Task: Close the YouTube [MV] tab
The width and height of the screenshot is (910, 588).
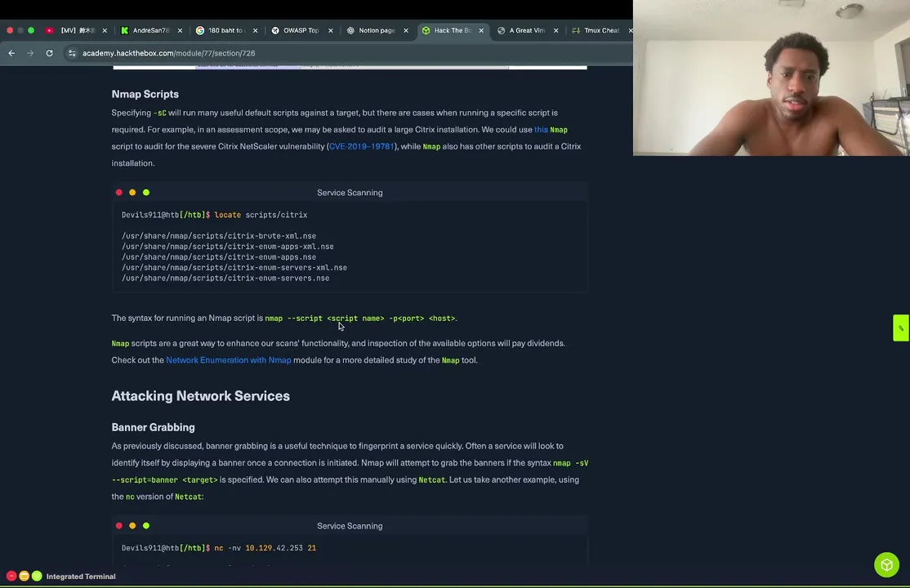Action: point(105,30)
